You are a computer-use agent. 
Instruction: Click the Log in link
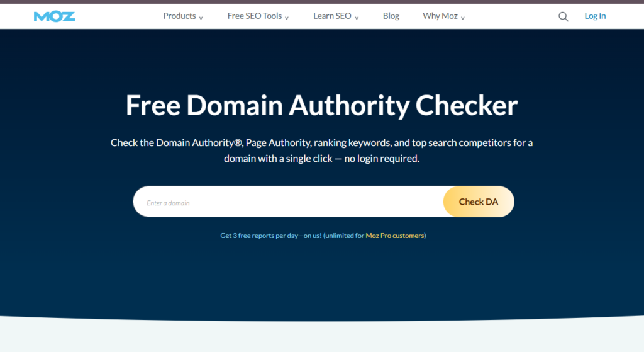[595, 16]
